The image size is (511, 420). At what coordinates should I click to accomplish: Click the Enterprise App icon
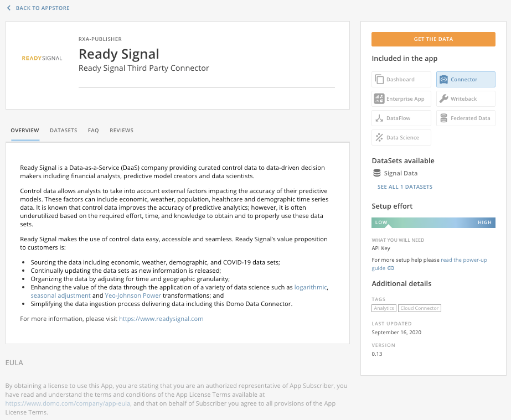click(379, 99)
